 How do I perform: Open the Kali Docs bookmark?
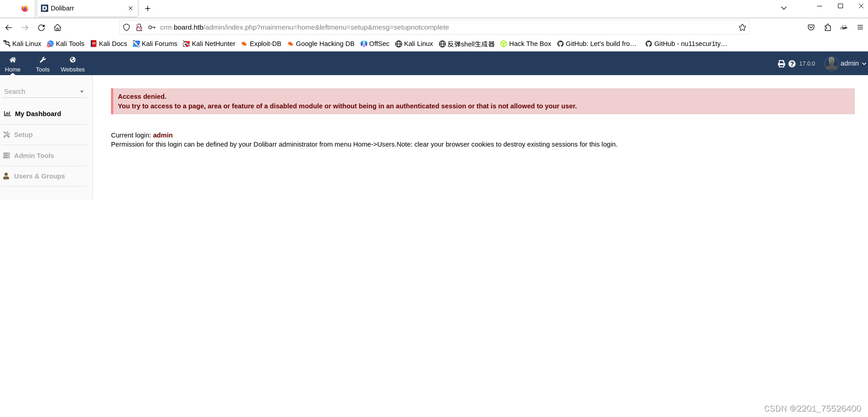click(x=109, y=44)
